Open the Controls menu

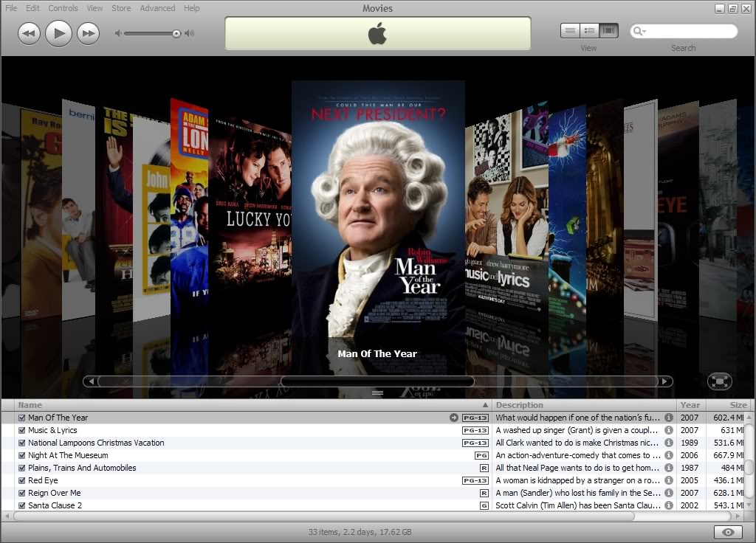click(63, 8)
